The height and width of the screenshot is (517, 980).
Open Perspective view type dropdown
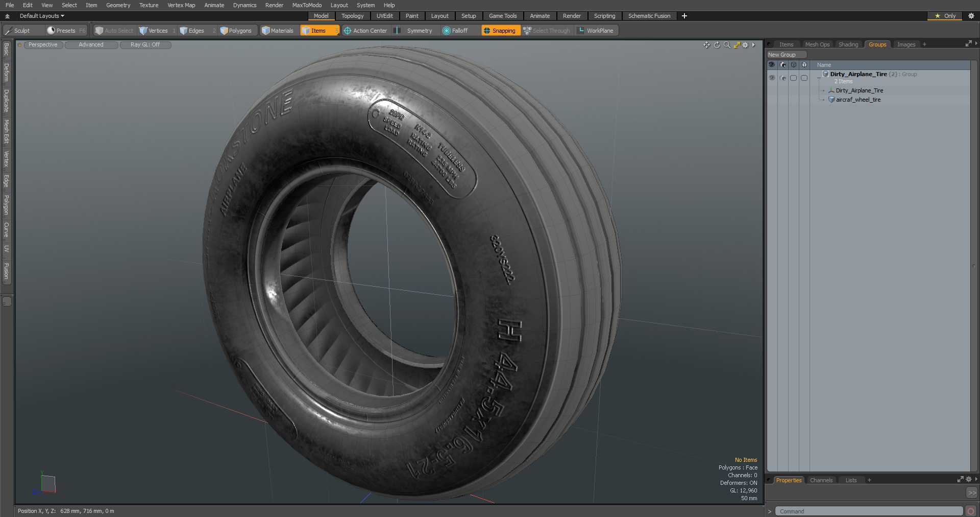pyautogui.click(x=43, y=45)
